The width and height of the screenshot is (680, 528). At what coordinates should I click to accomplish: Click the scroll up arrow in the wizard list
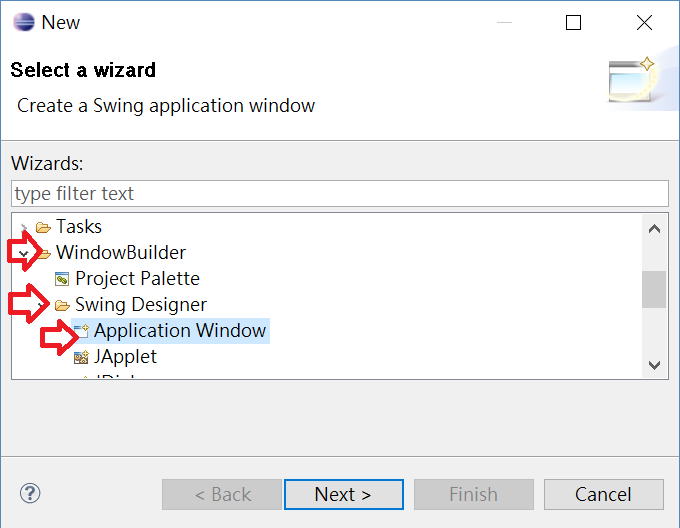pos(654,228)
